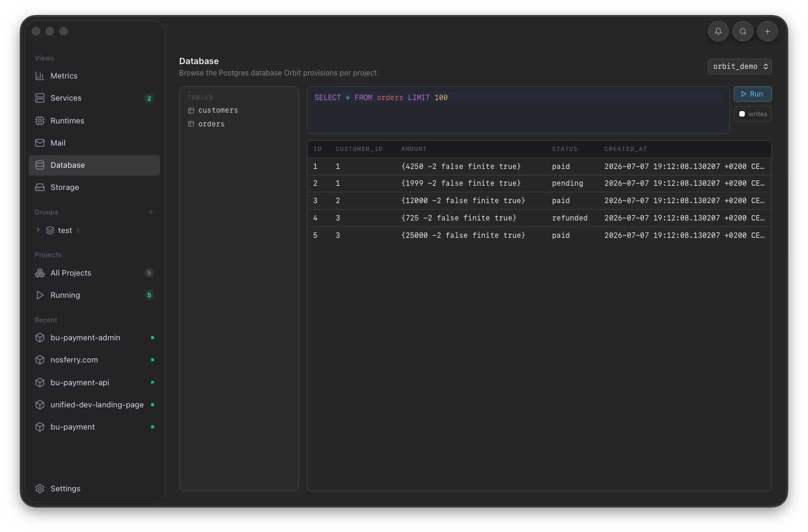The height and width of the screenshot is (532, 808).
Task: Open Runtimes view in sidebar
Action: tap(94, 120)
